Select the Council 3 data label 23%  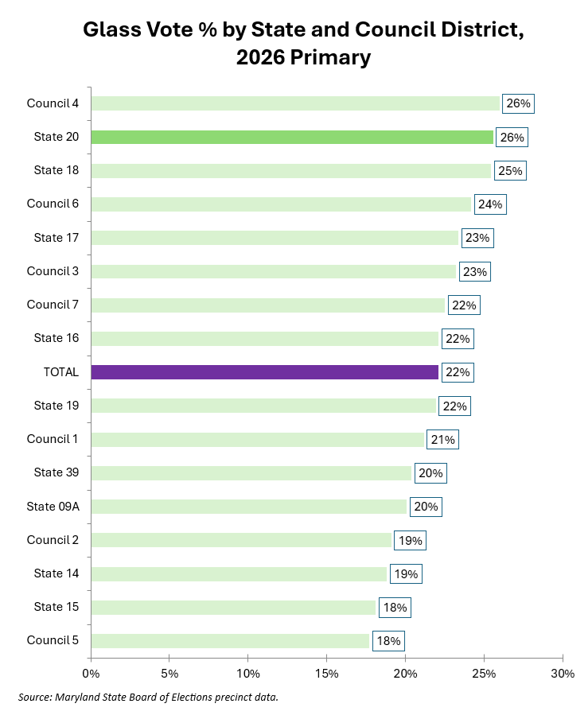(475, 271)
